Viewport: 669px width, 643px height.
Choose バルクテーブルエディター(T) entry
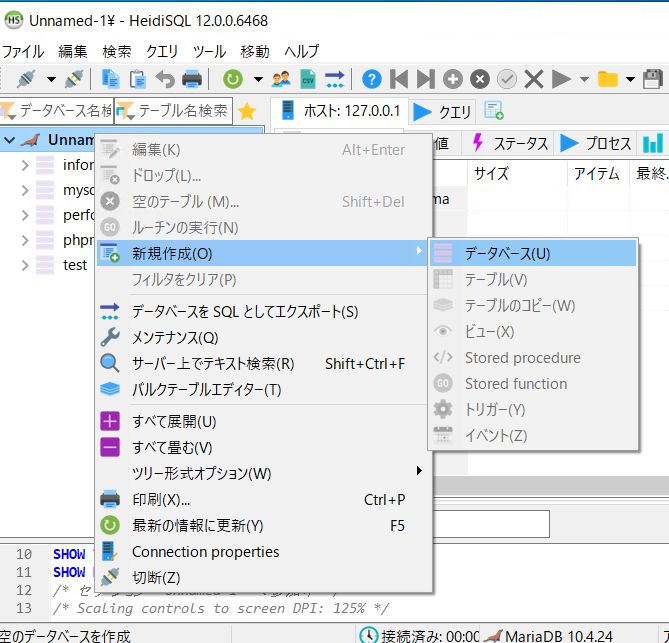(262, 390)
